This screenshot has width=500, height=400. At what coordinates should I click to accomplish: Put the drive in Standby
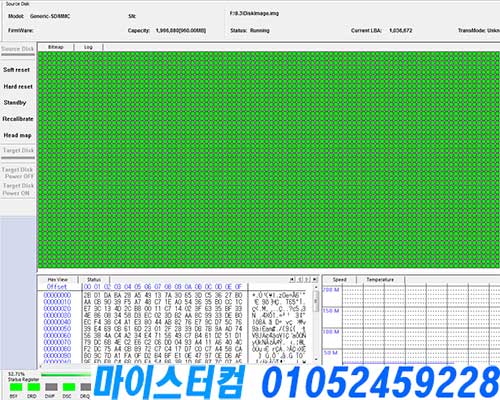(x=15, y=103)
